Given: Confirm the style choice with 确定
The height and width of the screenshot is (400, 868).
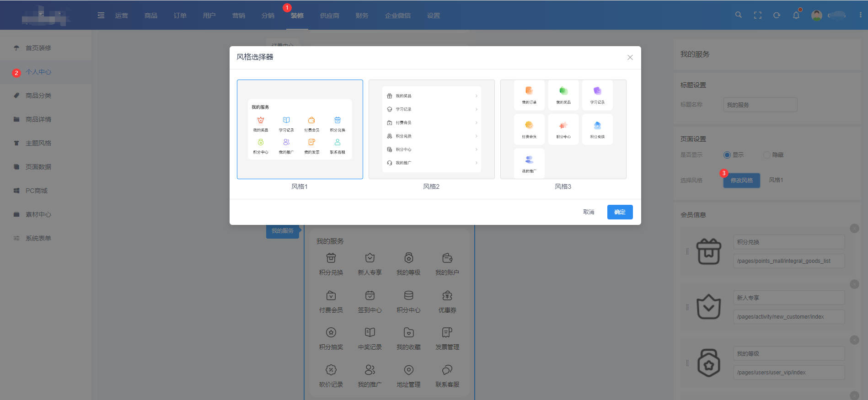Looking at the screenshot, I should tap(620, 212).
